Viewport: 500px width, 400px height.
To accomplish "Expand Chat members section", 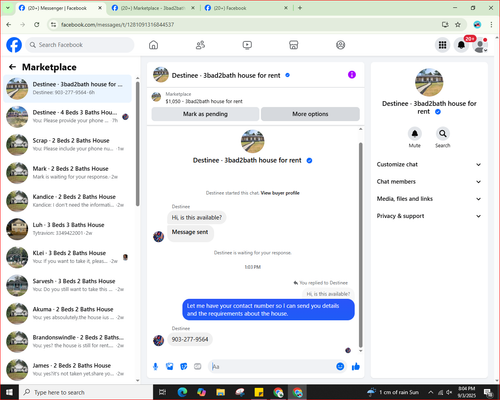I will tap(429, 182).
